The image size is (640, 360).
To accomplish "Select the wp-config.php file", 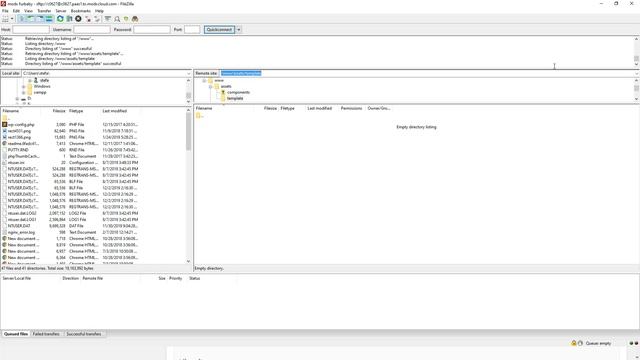I will tap(21, 124).
